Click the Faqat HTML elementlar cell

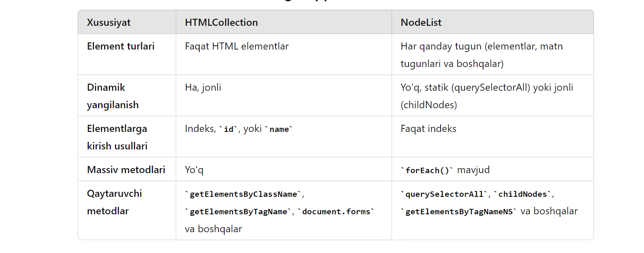[237, 46]
